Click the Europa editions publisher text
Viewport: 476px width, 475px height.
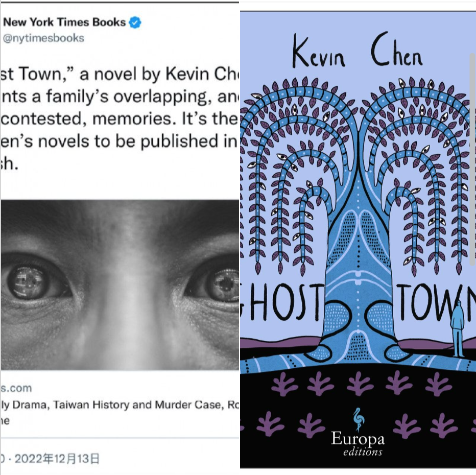[x=358, y=444]
